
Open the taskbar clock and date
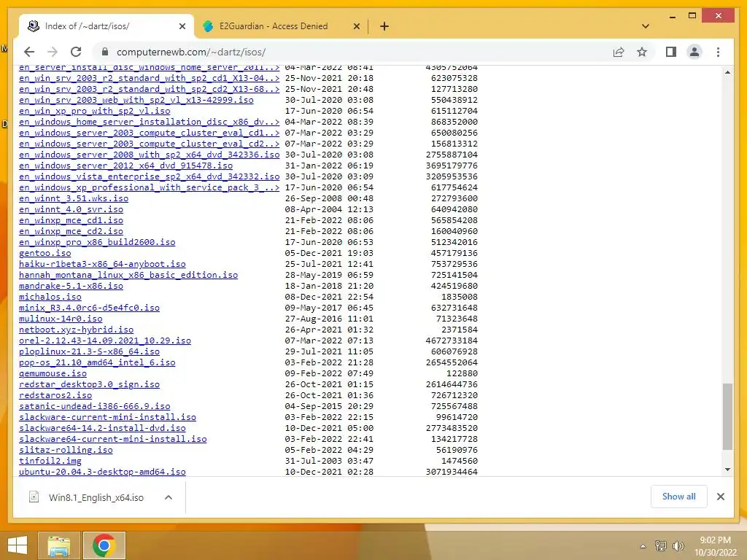point(715,545)
